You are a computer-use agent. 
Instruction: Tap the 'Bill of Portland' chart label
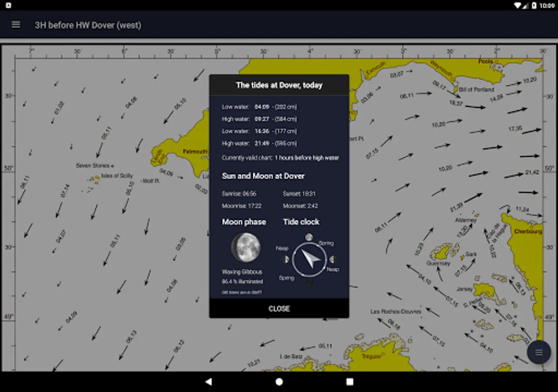tap(476, 89)
